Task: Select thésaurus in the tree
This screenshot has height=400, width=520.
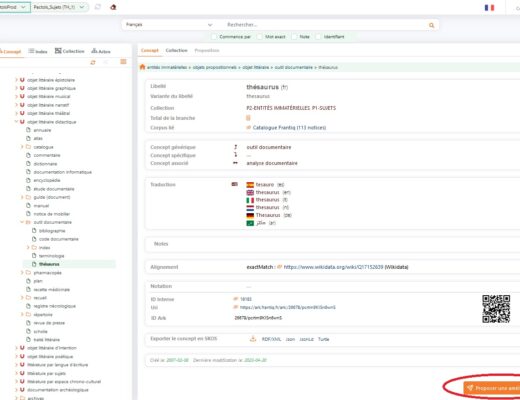Action: [49, 264]
